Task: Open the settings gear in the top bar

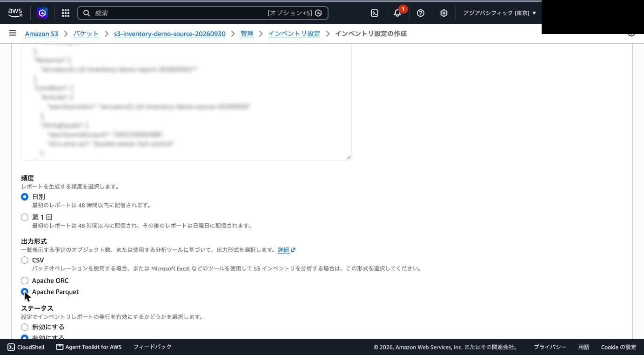Action: pos(444,13)
